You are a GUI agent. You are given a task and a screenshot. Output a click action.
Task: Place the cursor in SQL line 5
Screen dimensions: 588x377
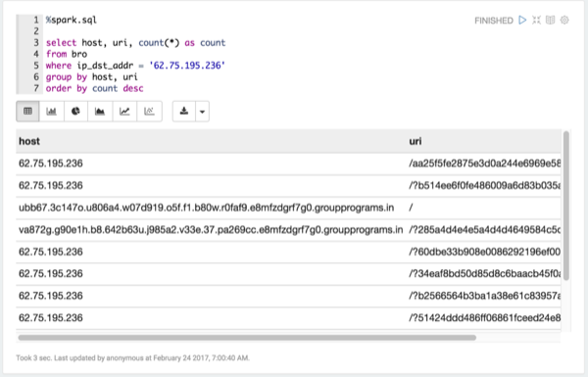point(135,66)
